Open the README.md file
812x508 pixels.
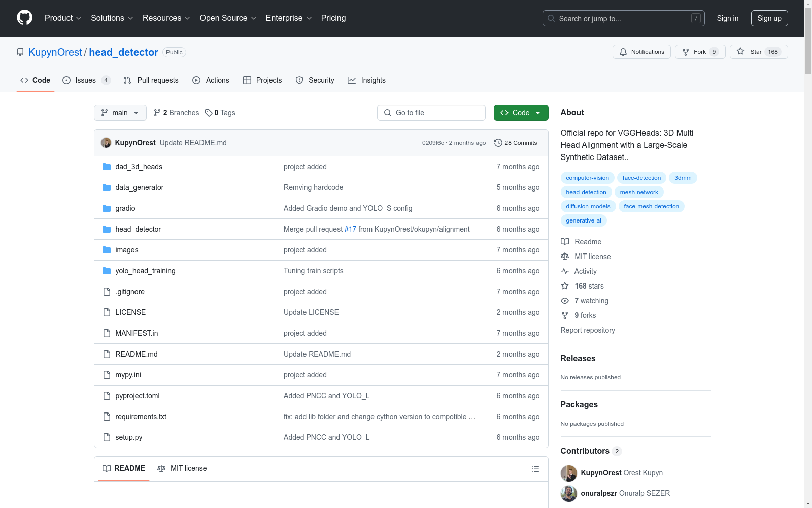(x=137, y=354)
